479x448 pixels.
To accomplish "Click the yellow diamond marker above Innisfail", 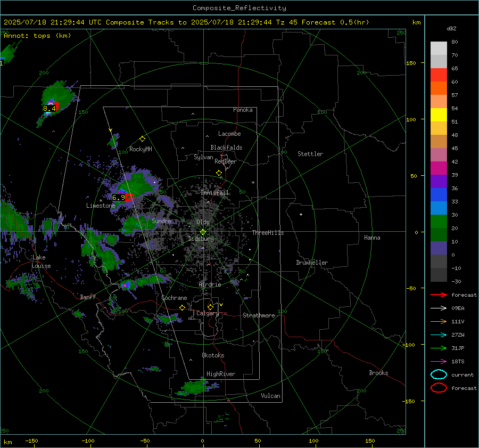I will click(219, 173).
